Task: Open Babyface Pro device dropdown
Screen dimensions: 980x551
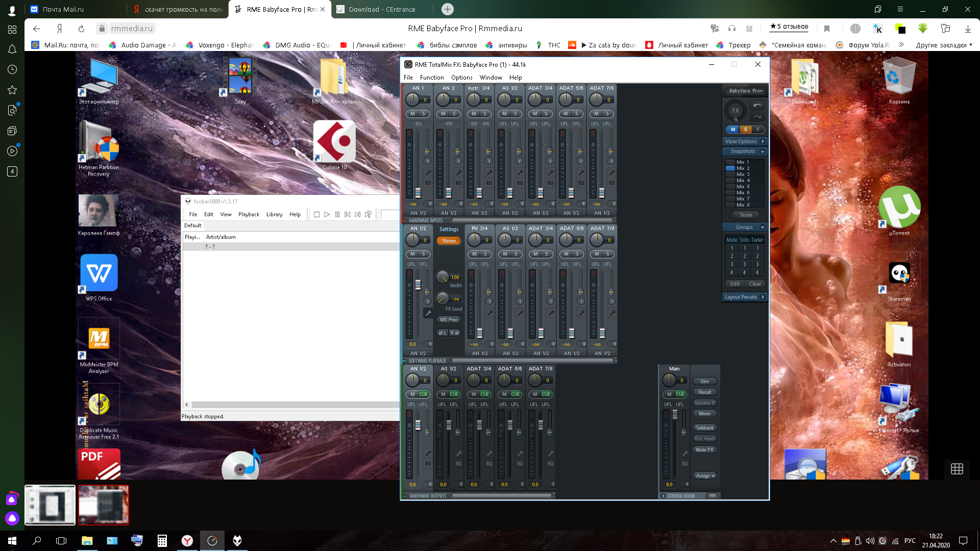Action: tap(746, 91)
